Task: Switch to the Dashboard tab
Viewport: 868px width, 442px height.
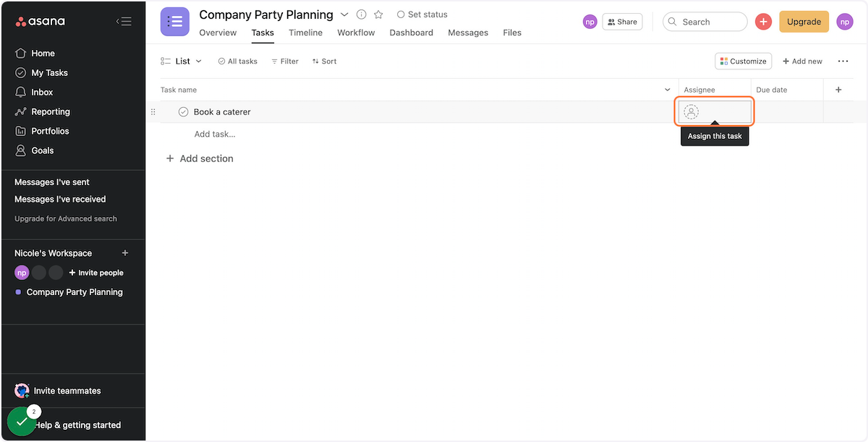Action: (x=411, y=33)
